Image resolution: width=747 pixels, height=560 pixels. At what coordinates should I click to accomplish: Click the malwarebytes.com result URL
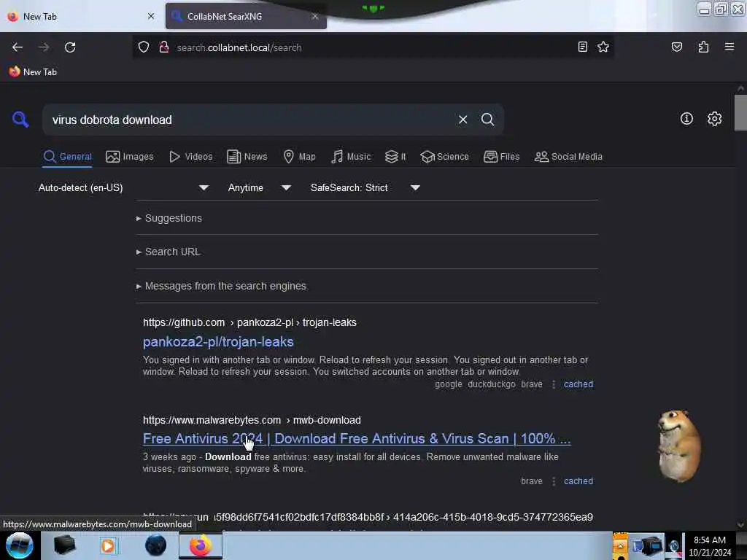pyautogui.click(x=252, y=420)
